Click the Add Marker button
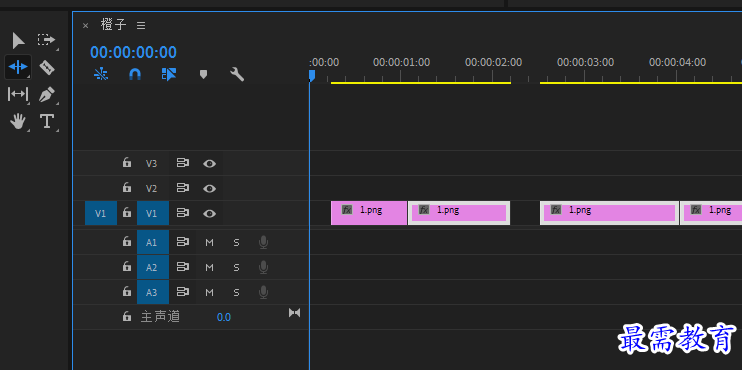The image size is (742, 370). (203, 74)
